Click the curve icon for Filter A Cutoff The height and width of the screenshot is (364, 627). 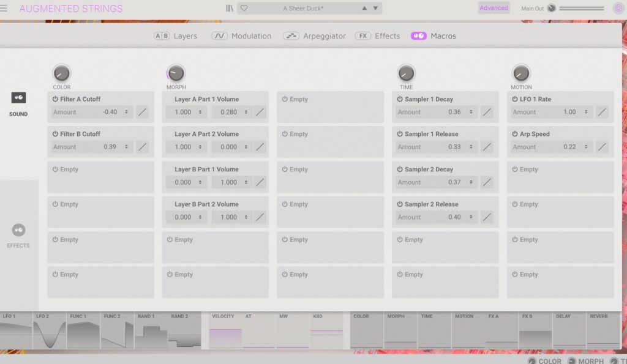point(142,112)
